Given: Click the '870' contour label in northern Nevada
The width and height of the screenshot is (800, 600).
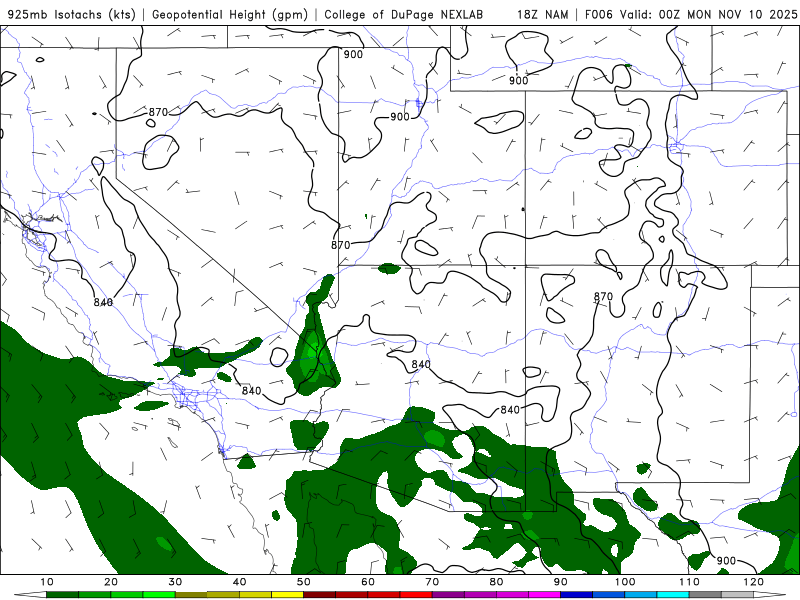Looking at the screenshot, I should [158, 112].
